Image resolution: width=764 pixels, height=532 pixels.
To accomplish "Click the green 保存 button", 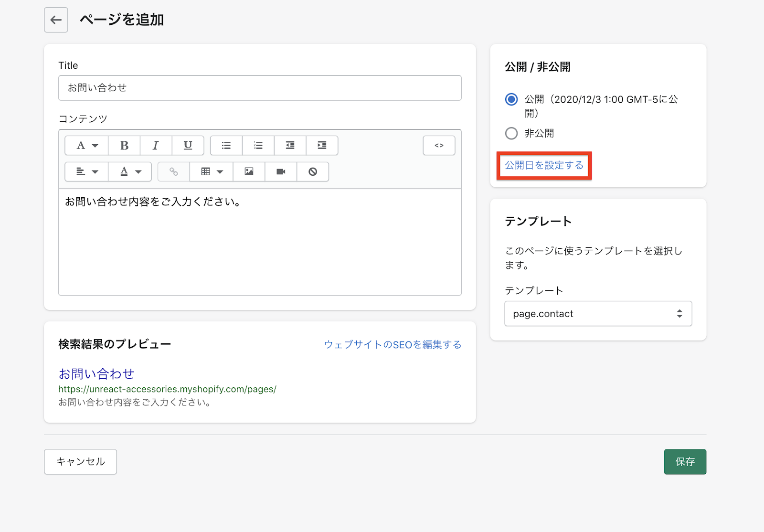I will pos(685,462).
